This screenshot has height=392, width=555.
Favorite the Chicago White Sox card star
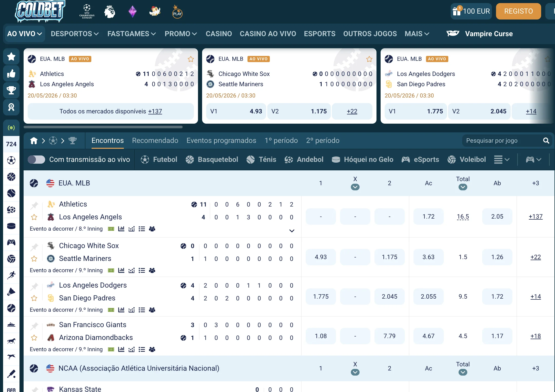pyautogui.click(x=369, y=59)
